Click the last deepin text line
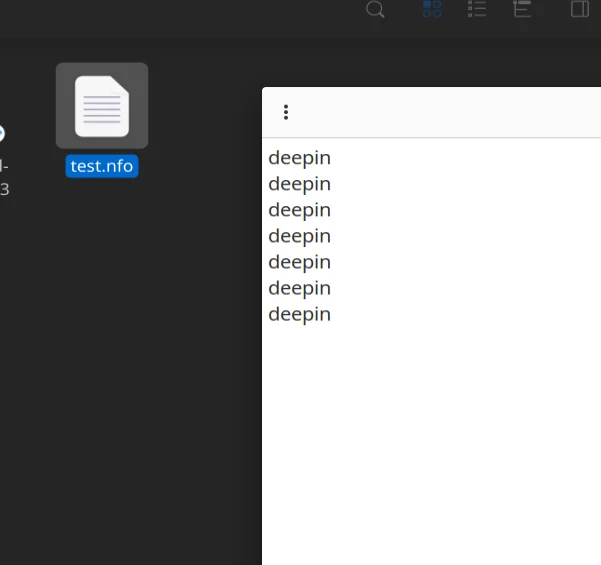Viewport: 601px width, 565px height. coord(299,315)
